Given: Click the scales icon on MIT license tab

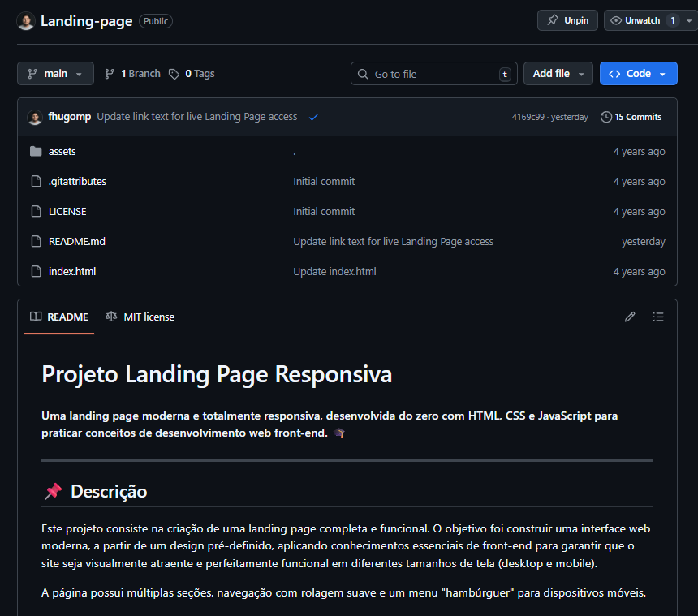Looking at the screenshot, I should pyautogui.click(x=111, y=317).
